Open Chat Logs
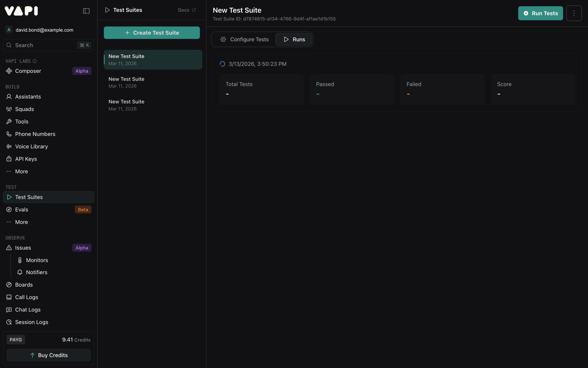The width and height of the screenshot is (588, 368). click(x=48, y=310)
